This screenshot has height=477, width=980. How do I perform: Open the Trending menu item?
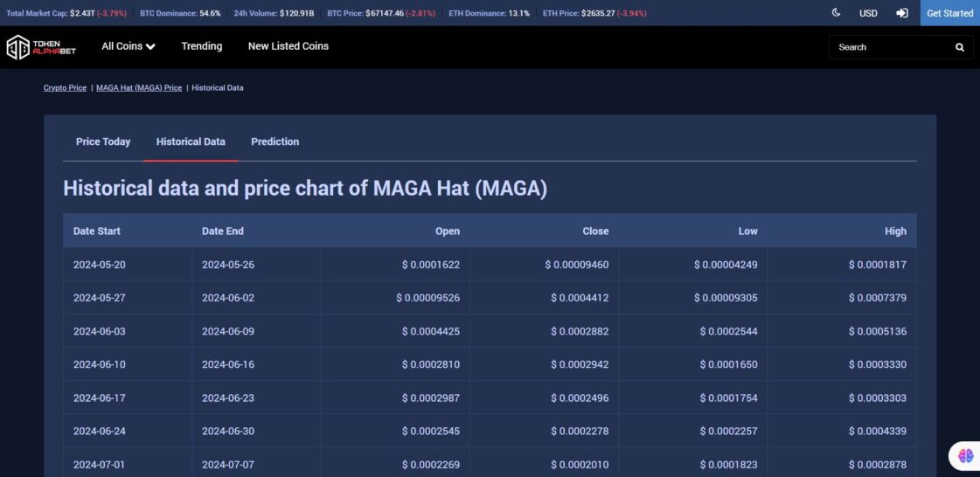click(x=201, y=46)
